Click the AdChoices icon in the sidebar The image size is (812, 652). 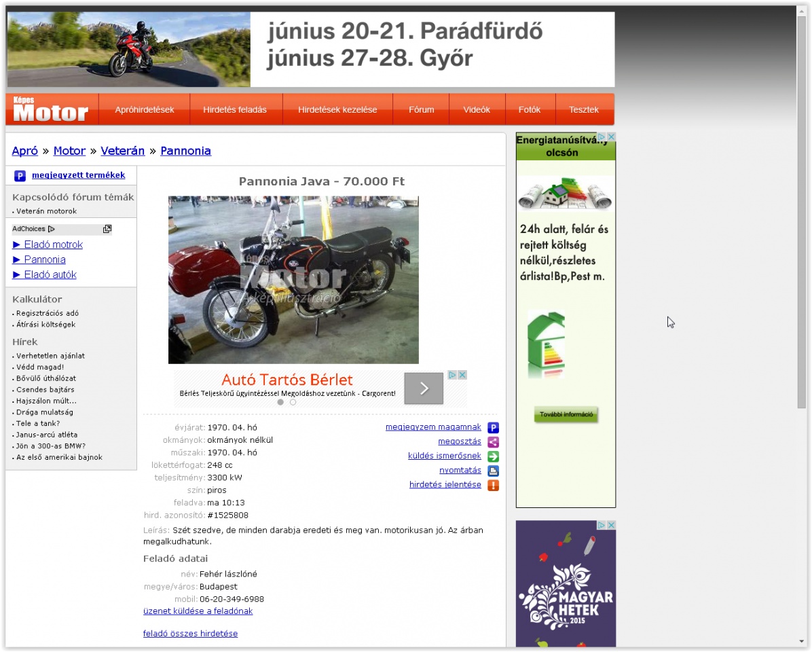pos(52,229)
